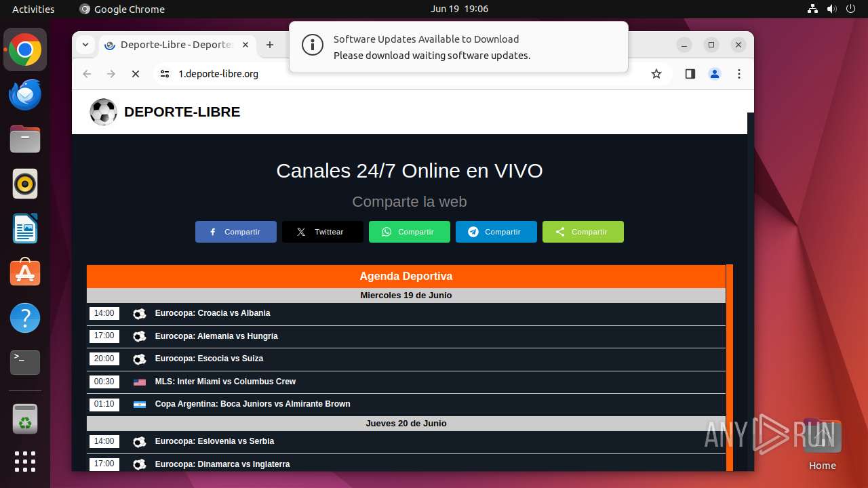This screenshot has width=868, height=488.
Task: Open Chrome profile avatar
Action: pos(715,74)
